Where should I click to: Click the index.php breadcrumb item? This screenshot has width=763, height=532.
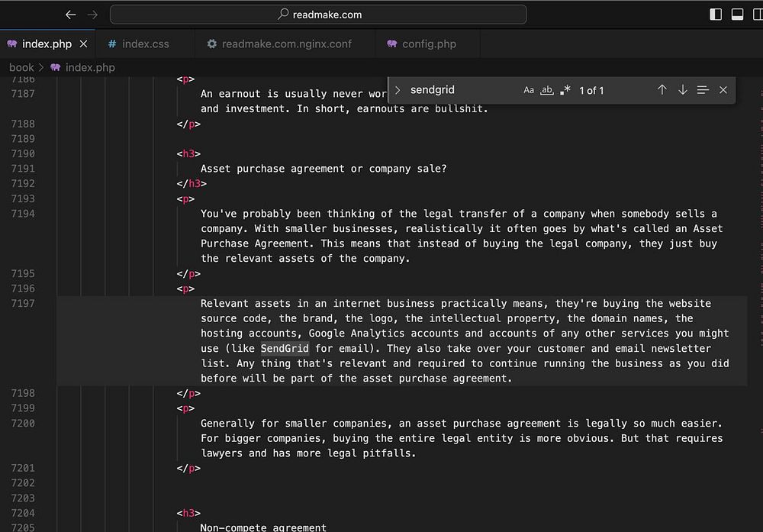(x=90, y=68)
